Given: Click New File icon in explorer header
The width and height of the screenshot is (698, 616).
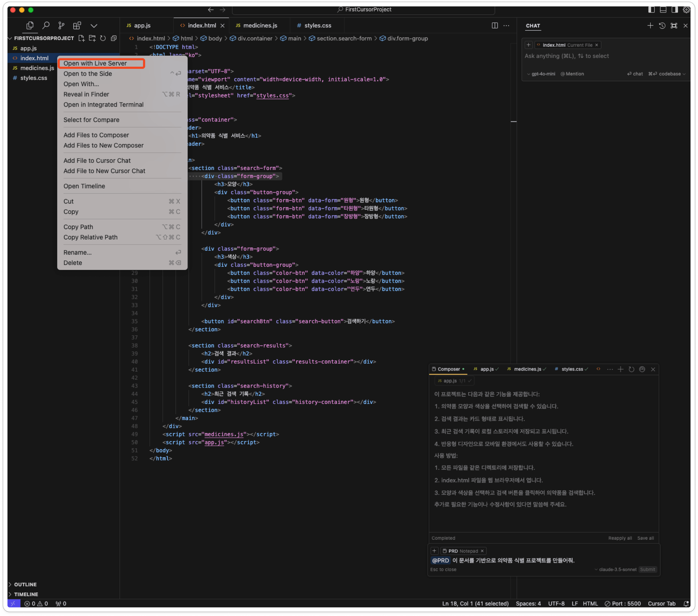Looking at the screenshot, I should (x=81, y=38).
